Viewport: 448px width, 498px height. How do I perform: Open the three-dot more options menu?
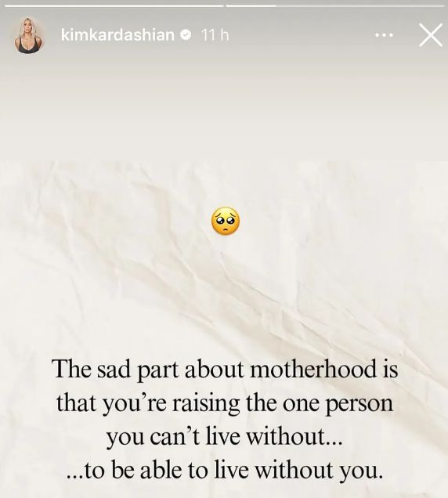[x=384, y=35]
